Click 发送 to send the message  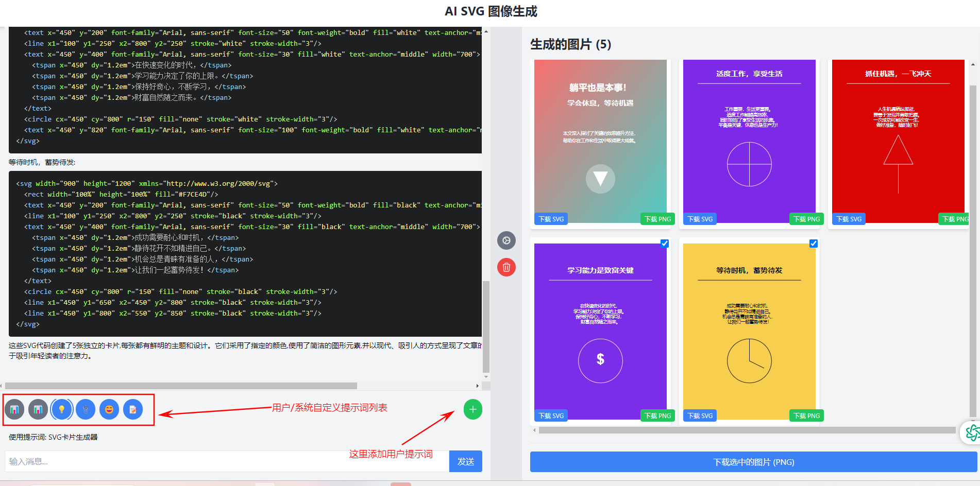pyautogui.click(x=465, y=461)
